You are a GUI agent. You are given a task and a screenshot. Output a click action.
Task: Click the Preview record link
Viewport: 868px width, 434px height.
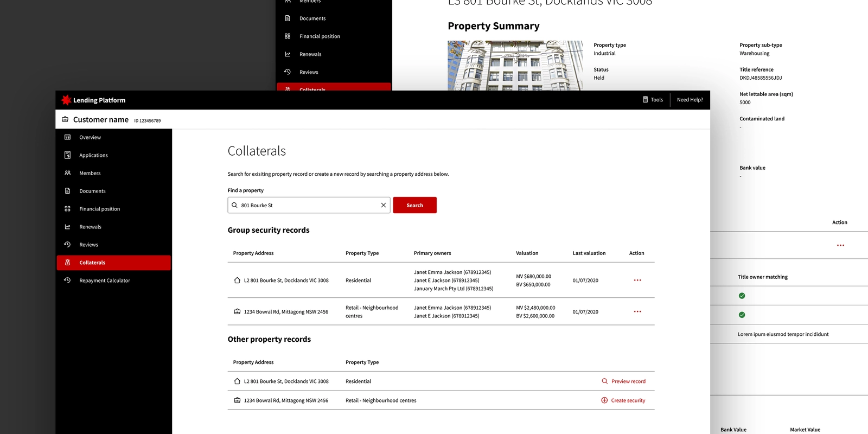point(624,381)
